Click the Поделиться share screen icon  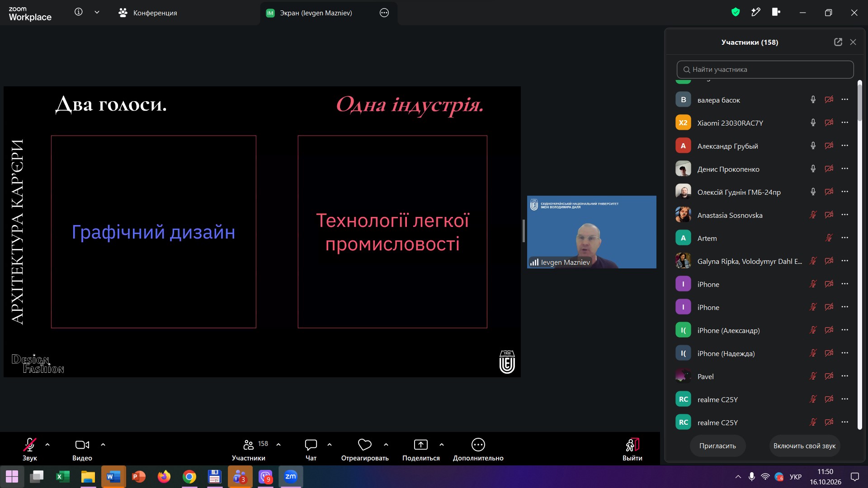[x=421, y=445]
